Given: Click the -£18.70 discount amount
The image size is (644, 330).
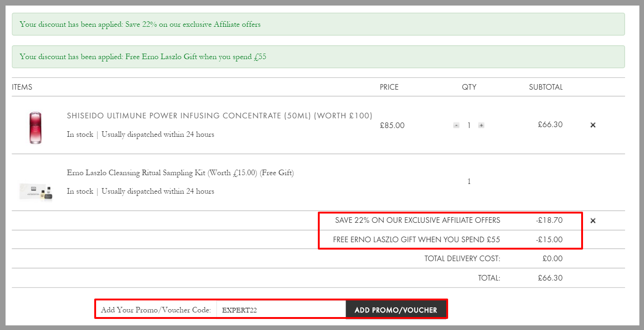Looking at the screenshot, I should click(550, 220).
